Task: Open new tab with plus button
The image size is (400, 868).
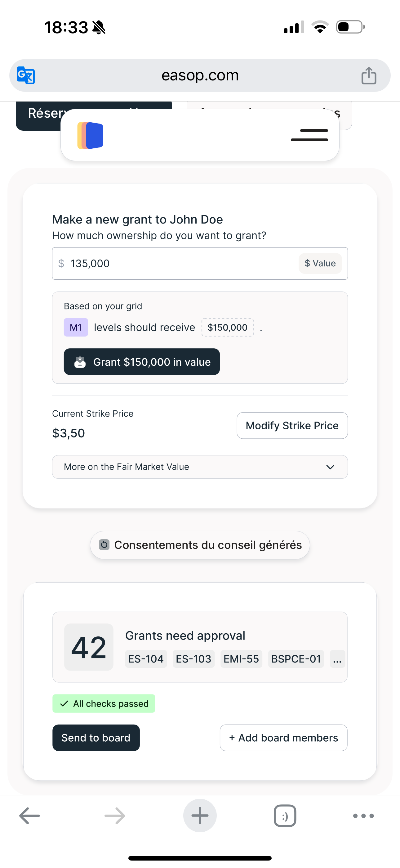Action: [200, 816]
